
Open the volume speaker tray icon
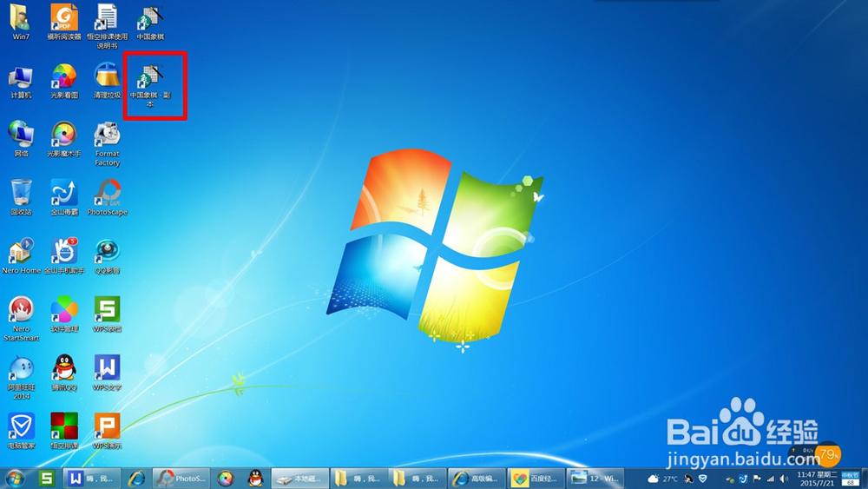[784, 479]
